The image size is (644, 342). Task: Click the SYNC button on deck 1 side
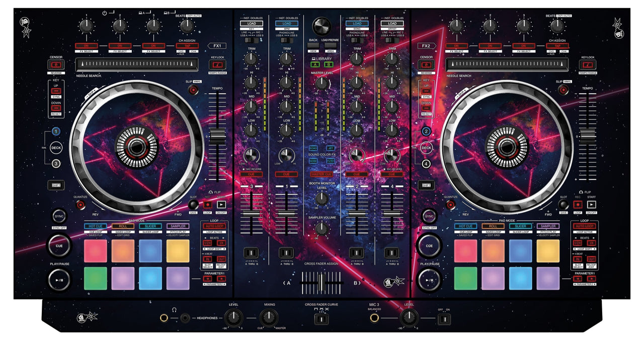(59, 216)
